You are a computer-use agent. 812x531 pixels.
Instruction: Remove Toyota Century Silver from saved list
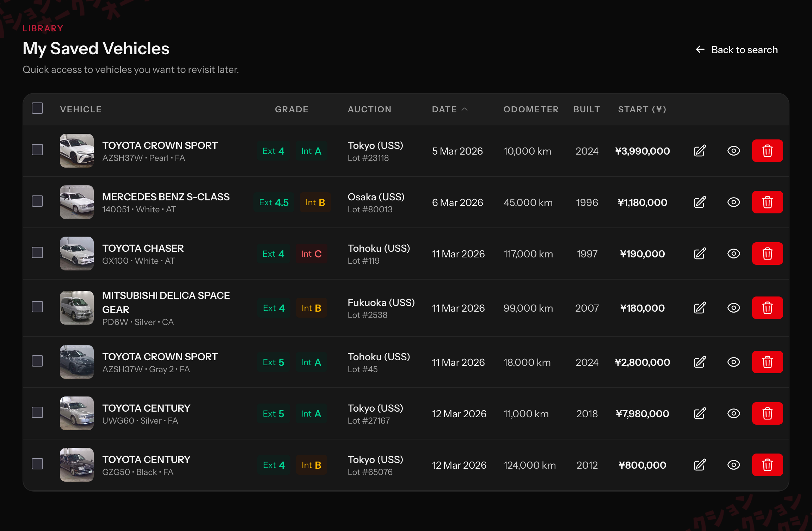(x=767, y=413)
